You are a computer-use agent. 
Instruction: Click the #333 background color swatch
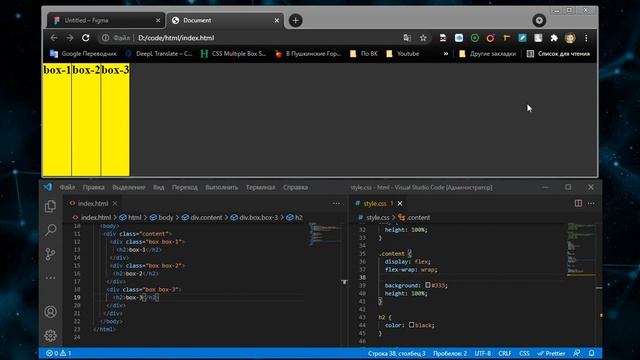428,285
